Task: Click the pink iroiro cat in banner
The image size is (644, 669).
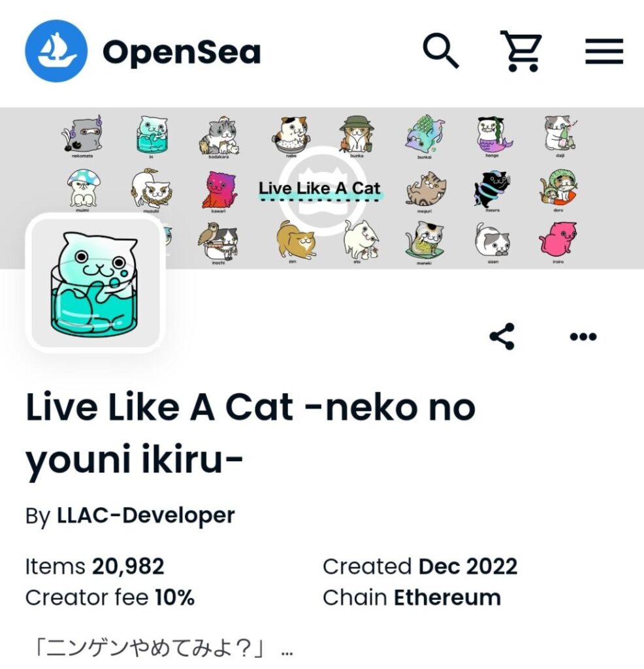Action: pos(558,242)
